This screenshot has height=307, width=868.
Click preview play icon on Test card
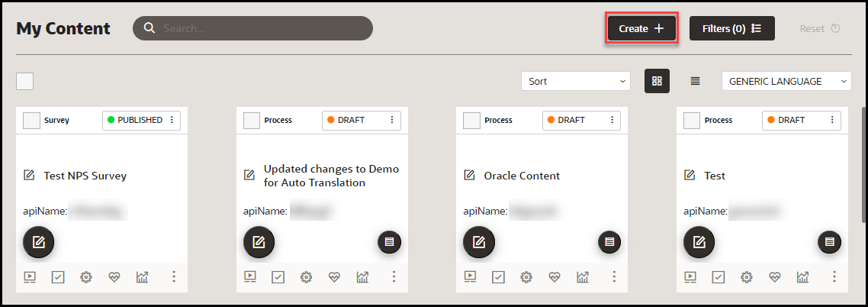point(690,276)
